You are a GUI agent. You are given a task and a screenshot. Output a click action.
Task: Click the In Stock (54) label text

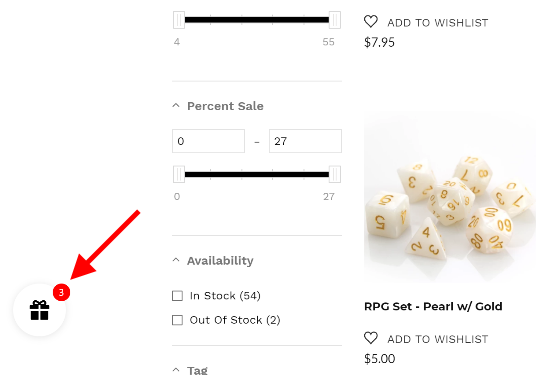[225, 296]
